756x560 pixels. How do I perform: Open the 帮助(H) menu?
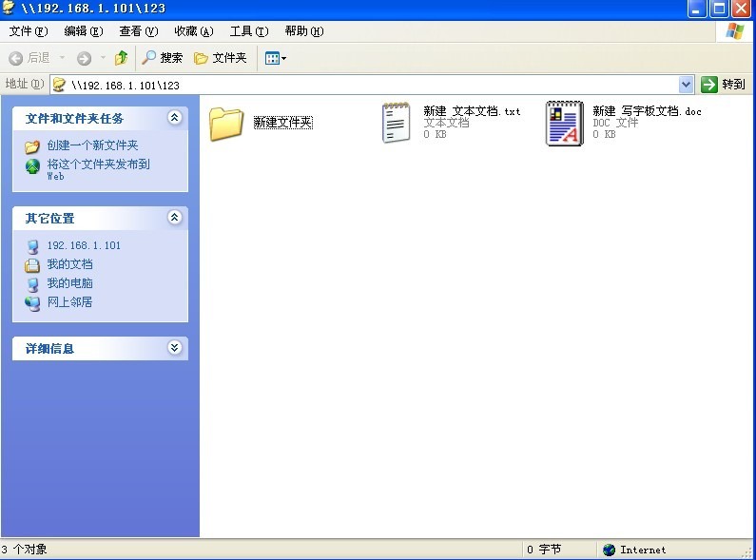[303, 31]
